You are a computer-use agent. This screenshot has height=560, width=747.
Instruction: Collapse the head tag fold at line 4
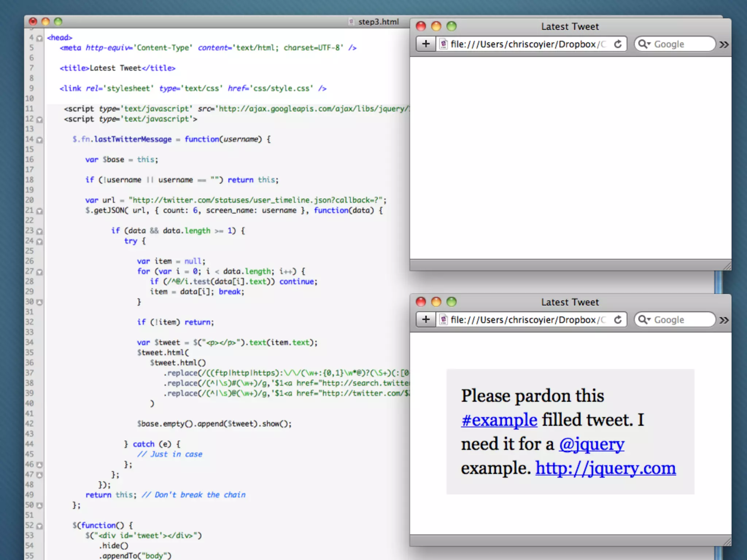(x=39, y=38)
